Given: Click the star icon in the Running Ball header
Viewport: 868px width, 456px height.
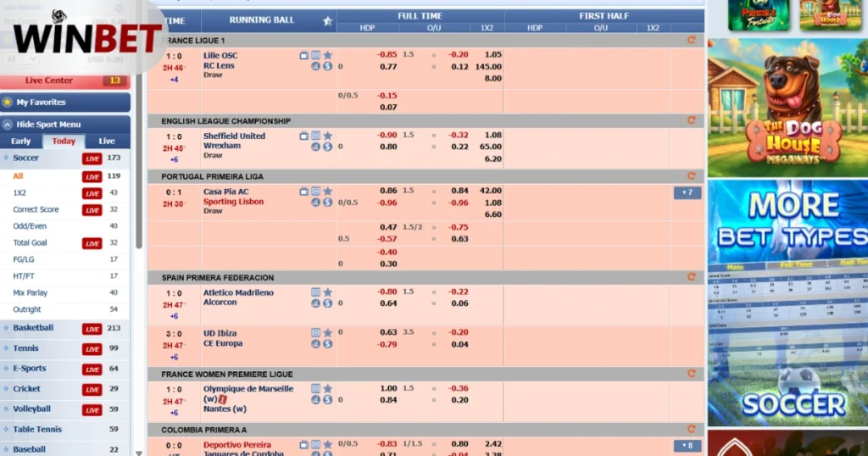Looking at the screenshot, I should click(x=328, y=21).
